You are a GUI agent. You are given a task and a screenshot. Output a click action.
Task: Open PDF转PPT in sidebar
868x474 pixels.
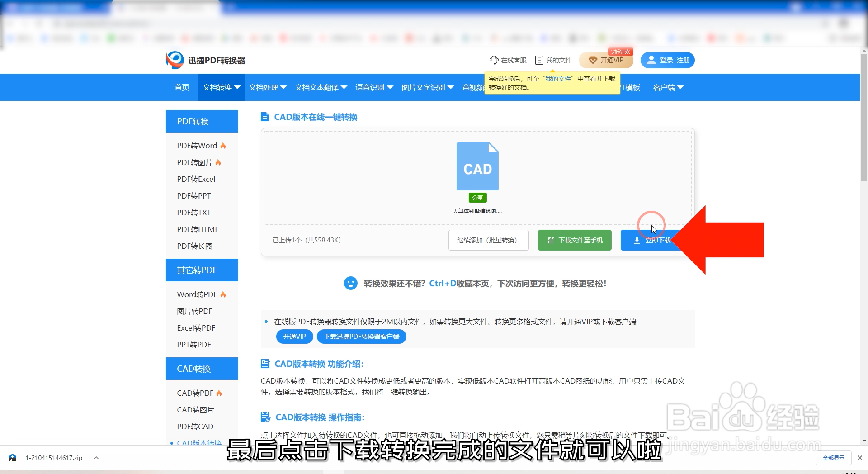pos(194,196)
